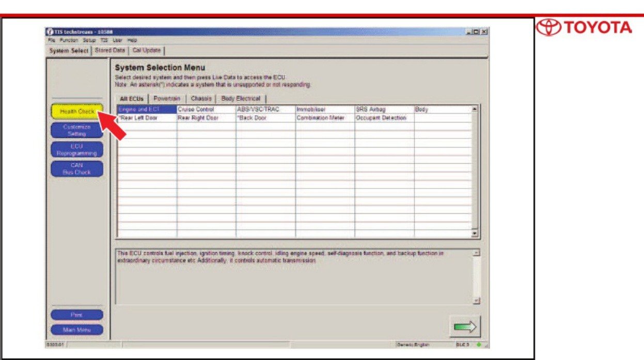Select the Occupant Detection system
Screen dimensions: 644x360
point(384,118)
